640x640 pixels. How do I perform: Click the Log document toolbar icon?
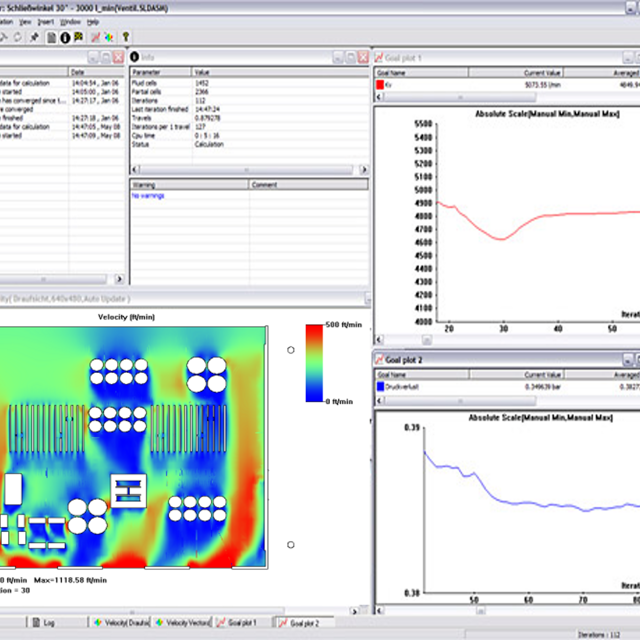51,37
